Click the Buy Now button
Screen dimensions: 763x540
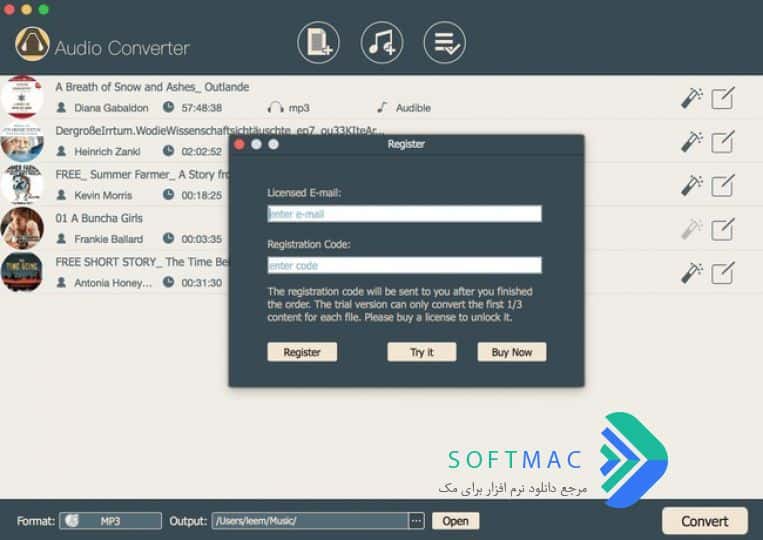point(512,352)
